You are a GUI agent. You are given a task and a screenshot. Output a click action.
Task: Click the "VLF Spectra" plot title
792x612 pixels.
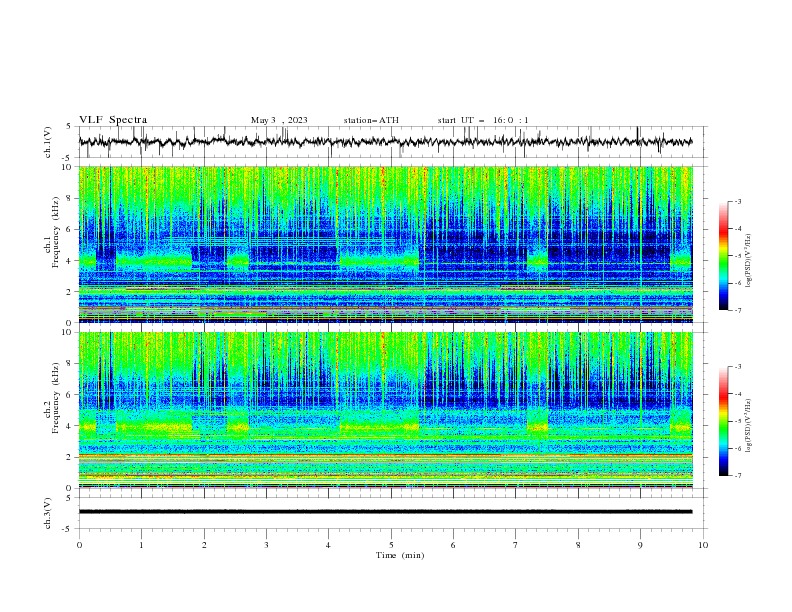point(113,120)
